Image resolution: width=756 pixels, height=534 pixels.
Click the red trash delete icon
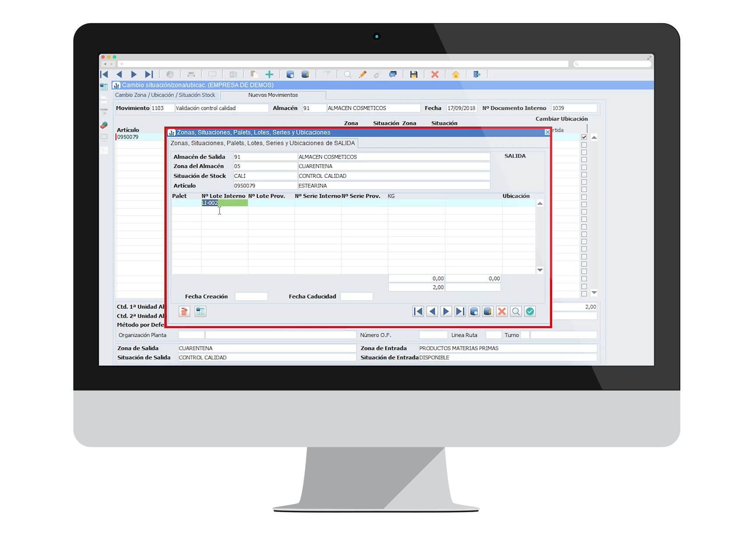[x=184, y=311]
